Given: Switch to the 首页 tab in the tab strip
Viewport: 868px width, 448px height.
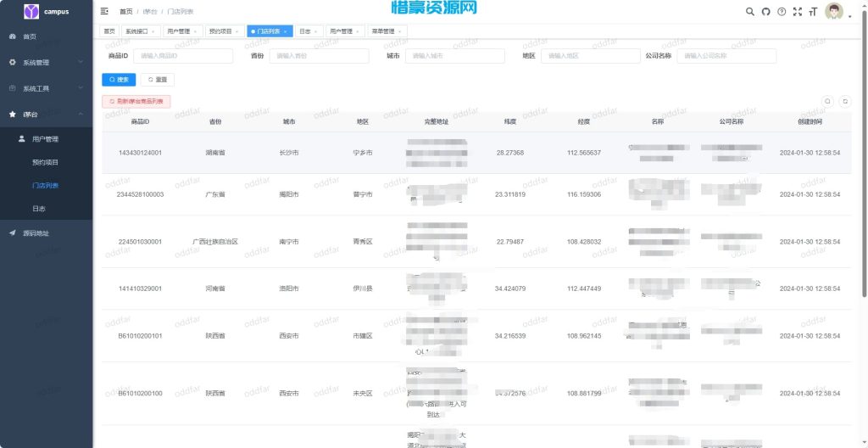Looking at the screenshot, I should click(109, 31).
